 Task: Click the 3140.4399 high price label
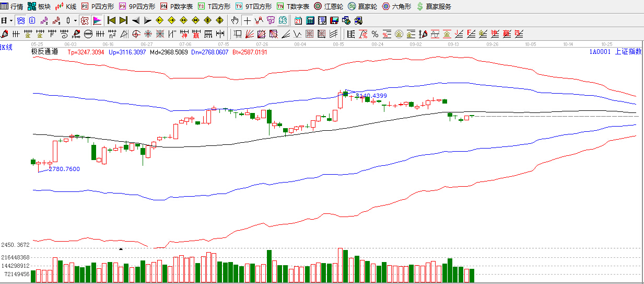[371, 96]
